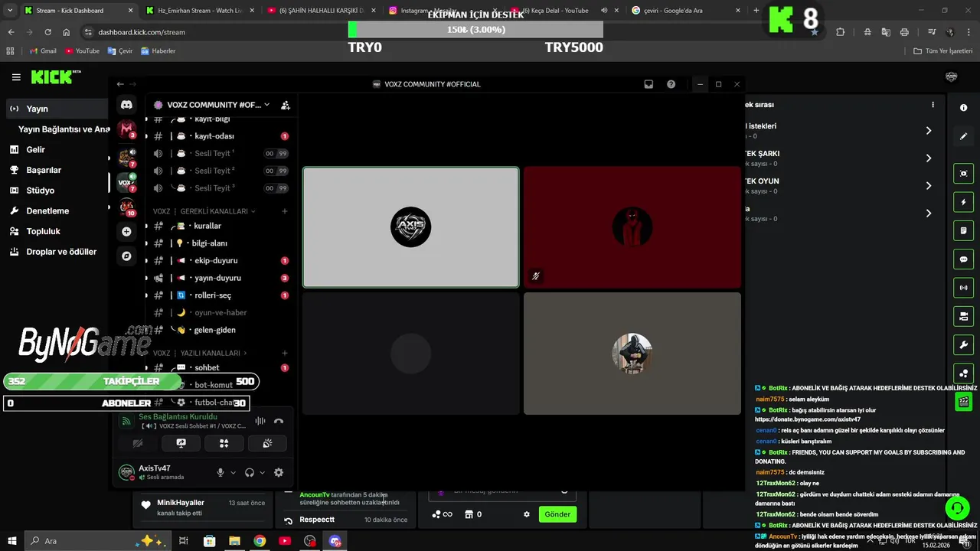Click the add a server plus icon
Screen dimensions: 980x551
126,231
